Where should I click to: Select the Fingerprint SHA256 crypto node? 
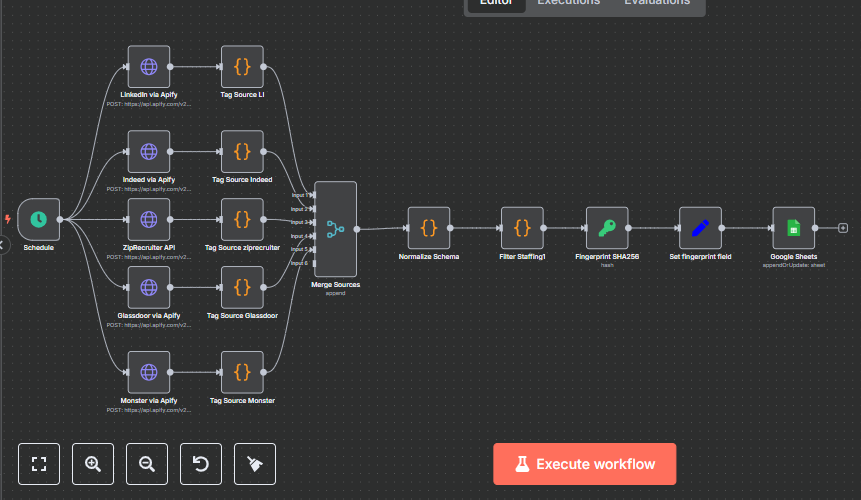[607, 228]
